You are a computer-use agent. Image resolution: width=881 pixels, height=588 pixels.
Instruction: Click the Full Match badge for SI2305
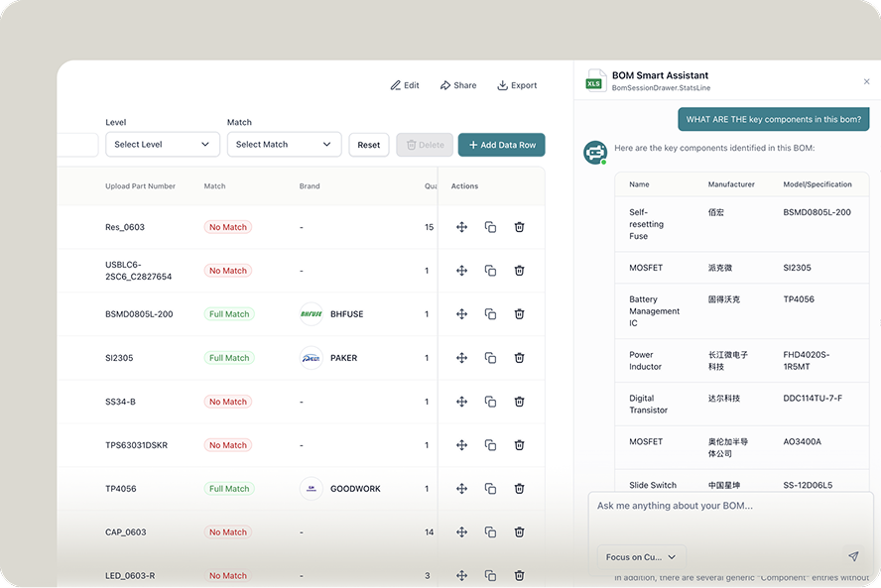[229, 358]
